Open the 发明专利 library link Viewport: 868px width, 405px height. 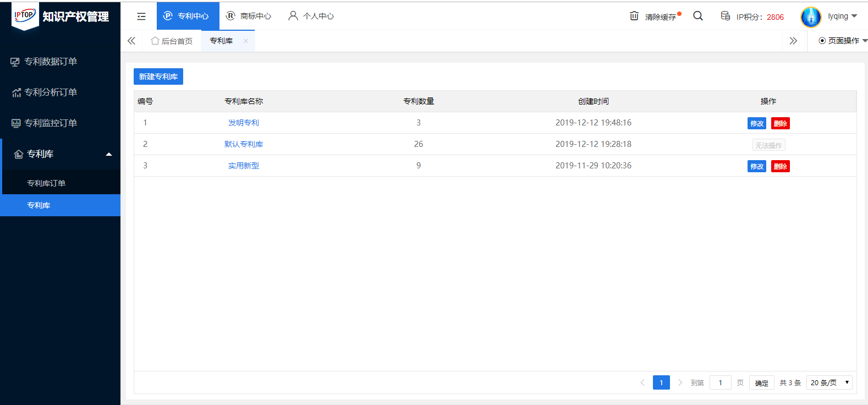click(244, 123)
